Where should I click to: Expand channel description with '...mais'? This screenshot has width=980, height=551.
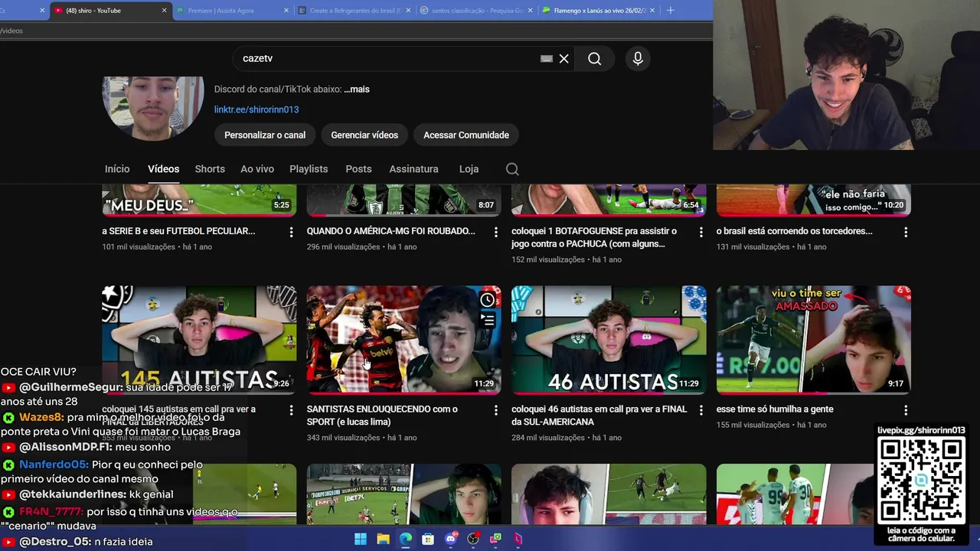[x=357, y=90]
